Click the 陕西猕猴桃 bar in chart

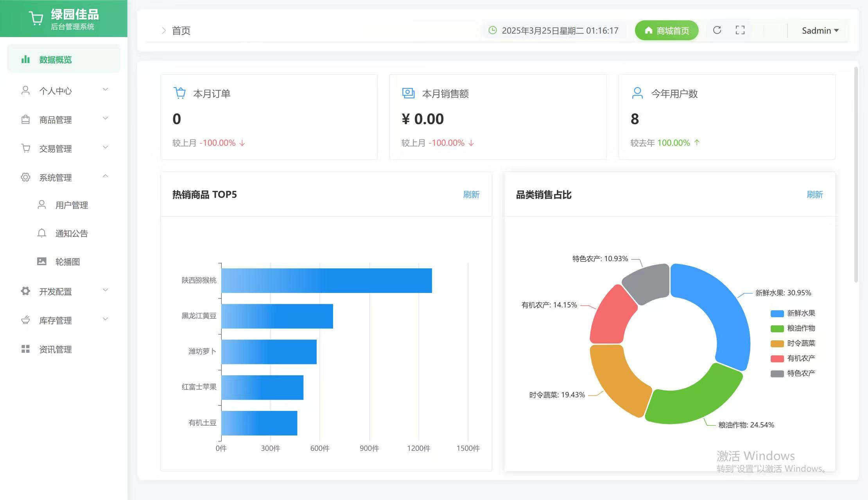pyautogui.click(x=326, y=280)
